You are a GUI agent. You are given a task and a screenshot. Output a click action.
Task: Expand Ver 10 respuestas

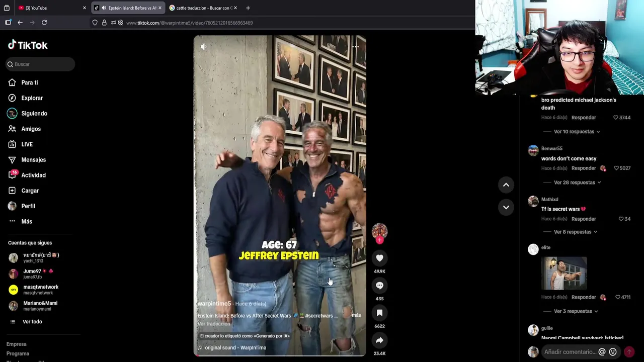tap(577, 132)
